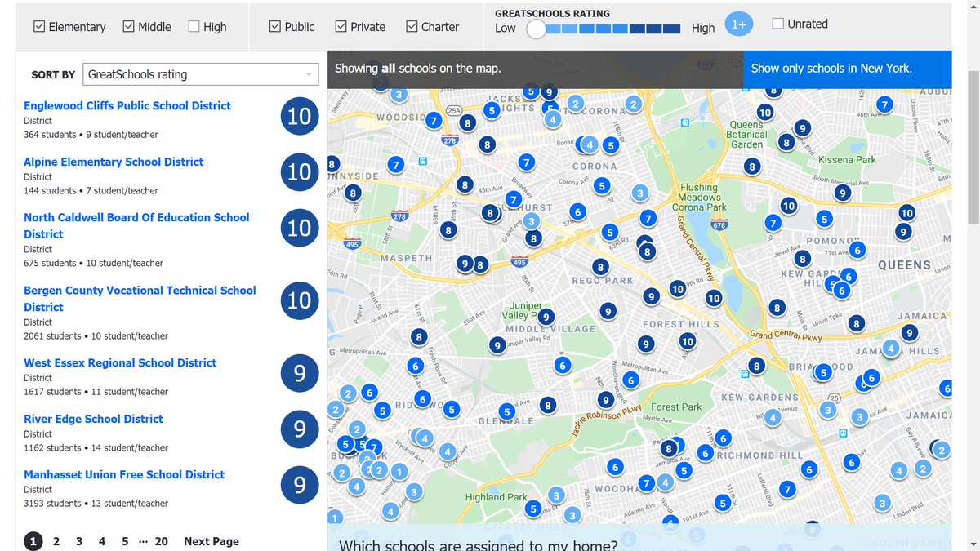Click rating 9 badge beside Manhasset
The image size is (980, 551).
pyautogui.click(x=300, y=485)
